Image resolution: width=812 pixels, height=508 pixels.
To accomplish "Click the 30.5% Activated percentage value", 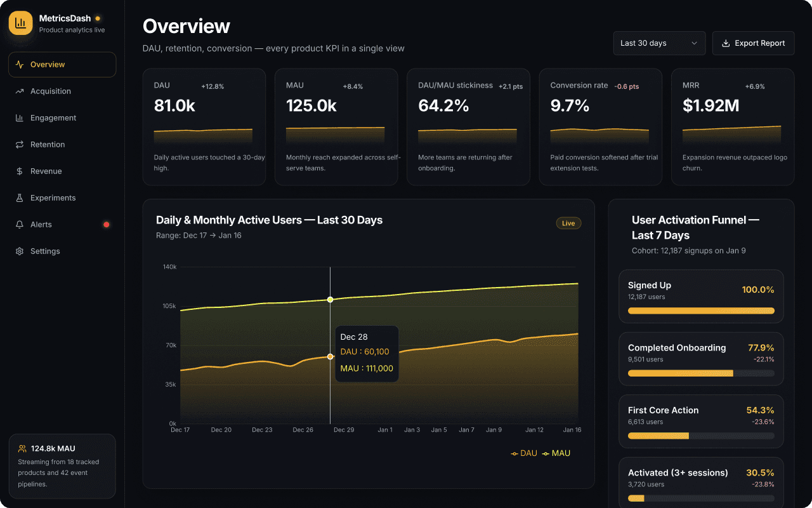I will tap(761, 473).
